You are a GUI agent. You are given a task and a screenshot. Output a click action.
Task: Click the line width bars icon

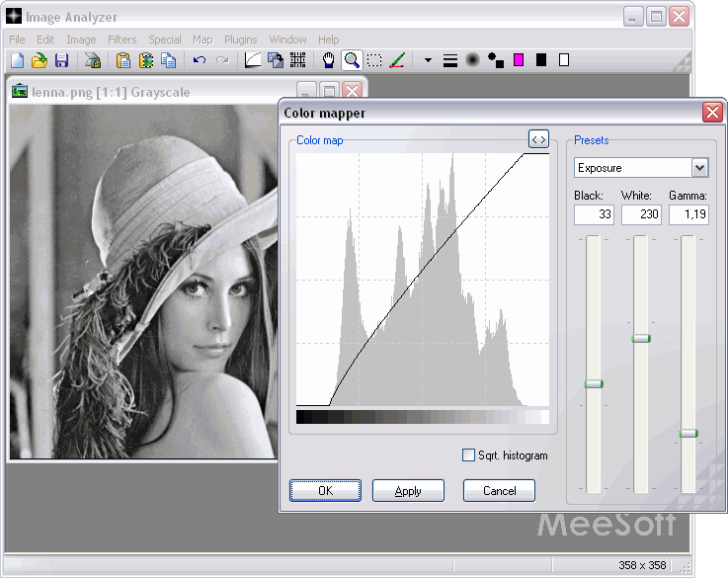click(449, 60)
